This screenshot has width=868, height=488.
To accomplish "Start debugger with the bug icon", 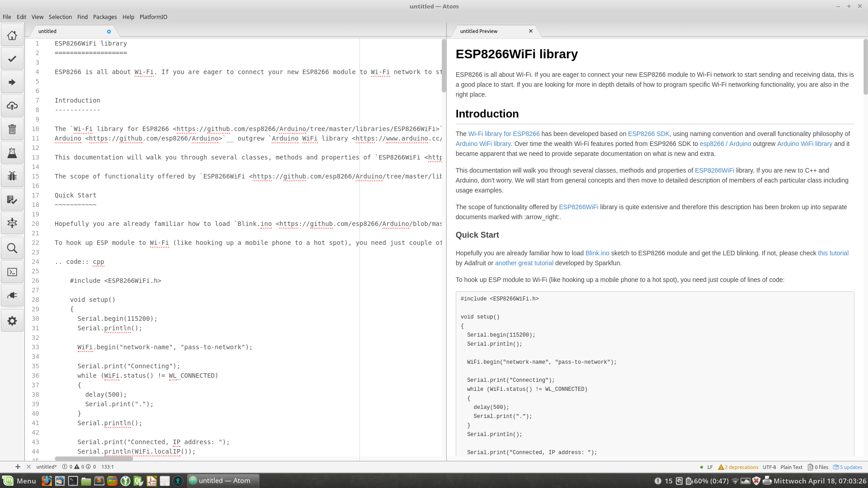I will point(12,176).
